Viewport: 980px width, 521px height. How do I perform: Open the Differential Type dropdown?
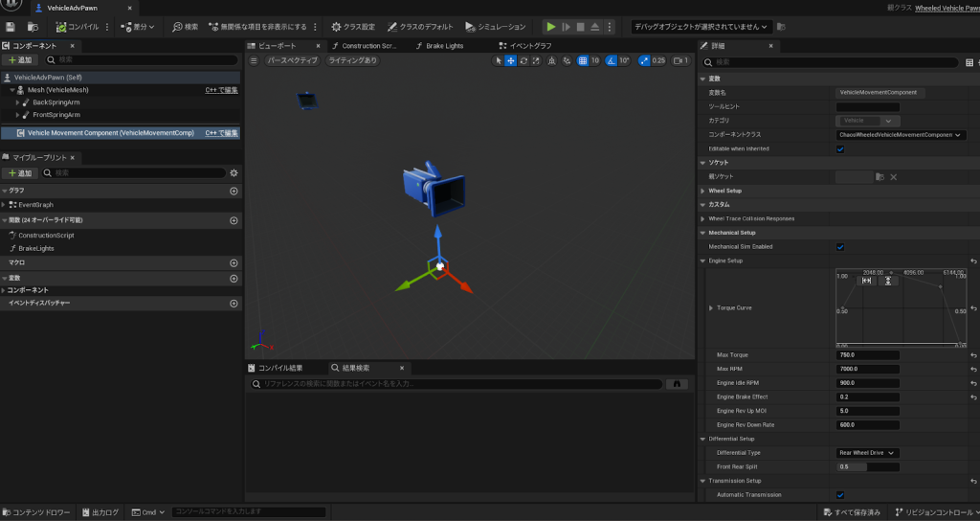867,453
